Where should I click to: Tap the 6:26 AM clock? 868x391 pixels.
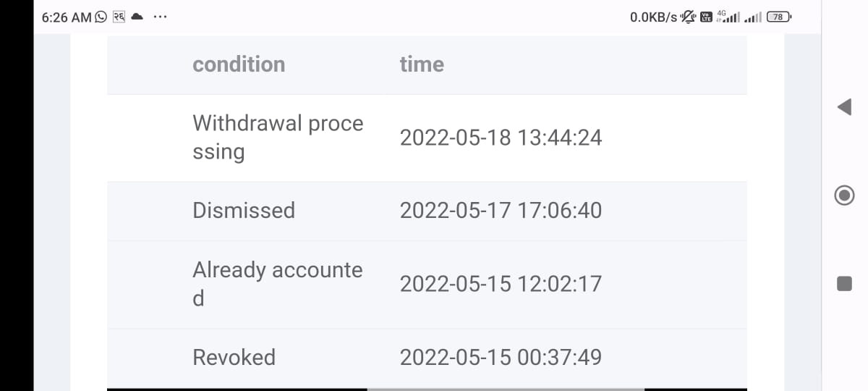click(67, 17)
